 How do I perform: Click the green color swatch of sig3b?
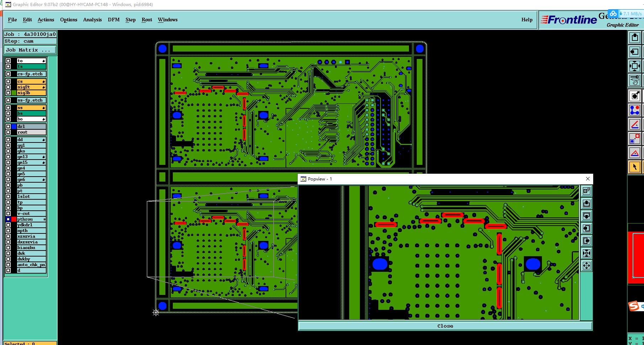click(x=14, y=93)
